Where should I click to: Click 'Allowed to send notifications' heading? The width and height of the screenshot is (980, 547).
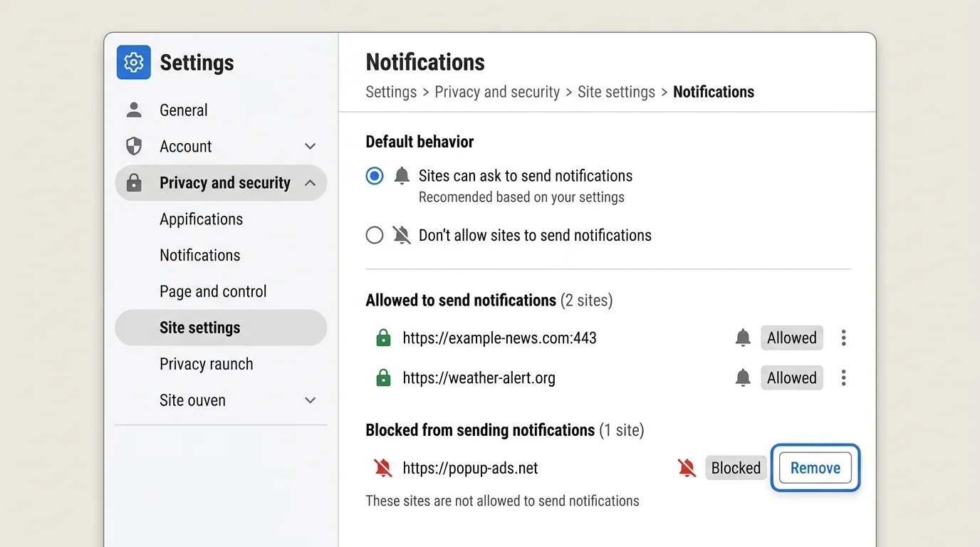[461, 300]
